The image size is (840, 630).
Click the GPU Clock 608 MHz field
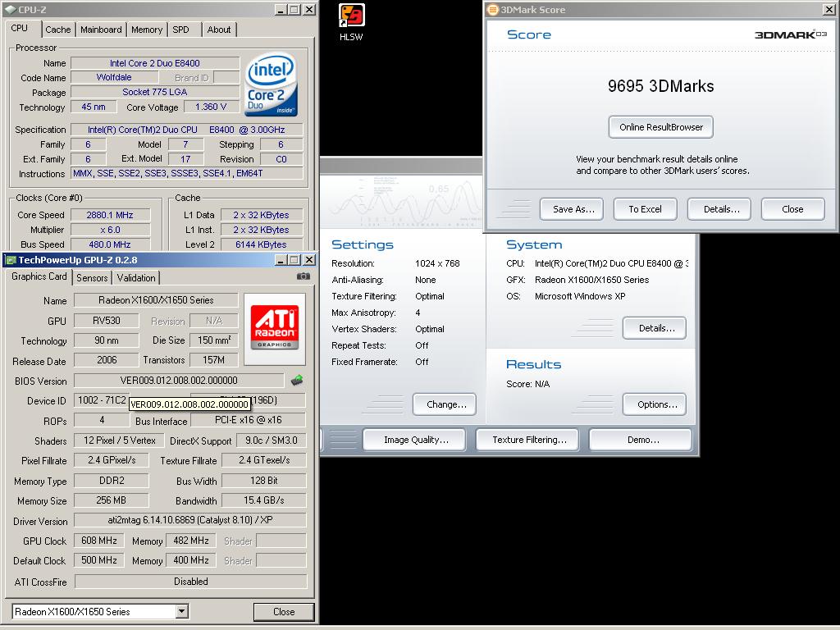click(99, 541)
